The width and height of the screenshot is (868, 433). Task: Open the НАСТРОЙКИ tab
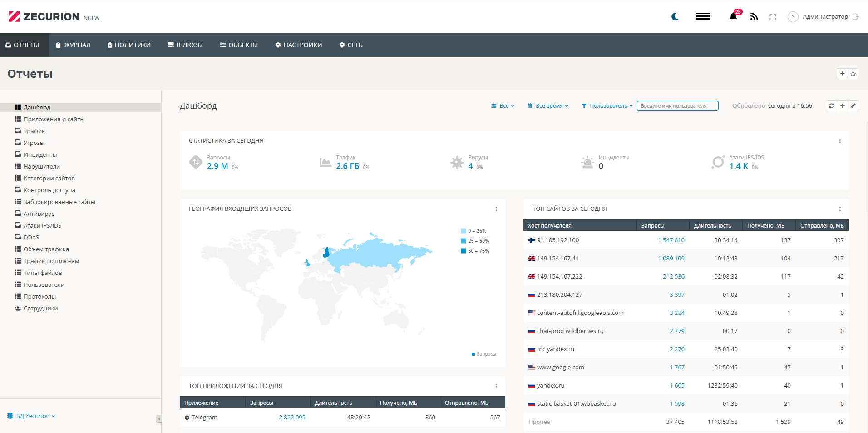coord(298,45)
